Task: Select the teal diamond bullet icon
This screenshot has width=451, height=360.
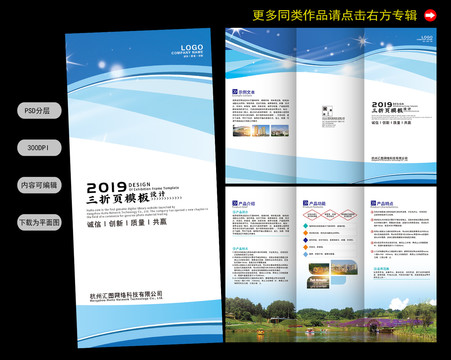Action: coord(305,226)
